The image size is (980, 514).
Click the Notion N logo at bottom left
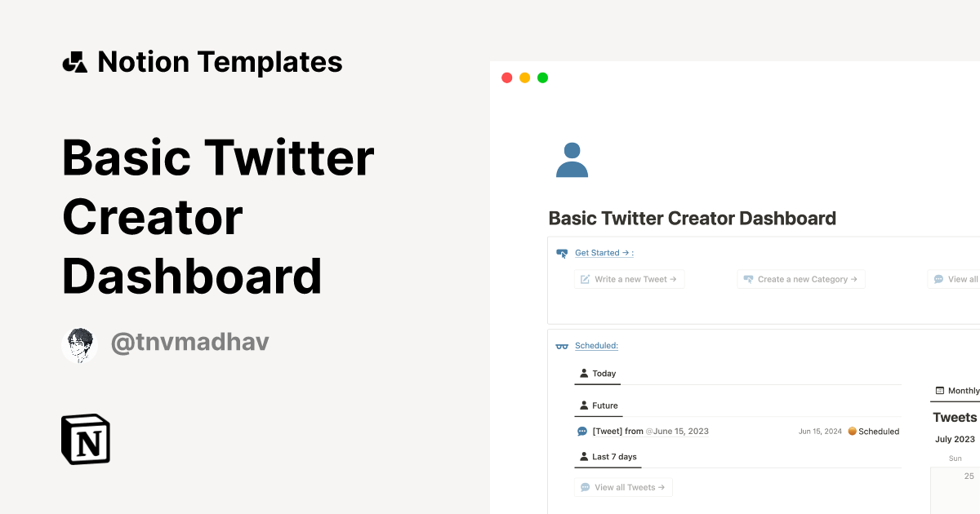tap(85, 439)
